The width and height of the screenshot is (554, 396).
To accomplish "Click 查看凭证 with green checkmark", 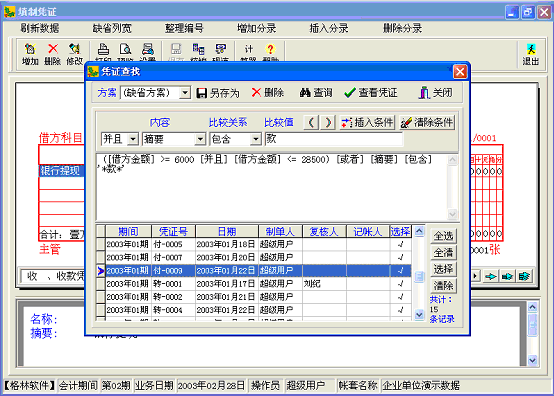I will tap(371, 93).
